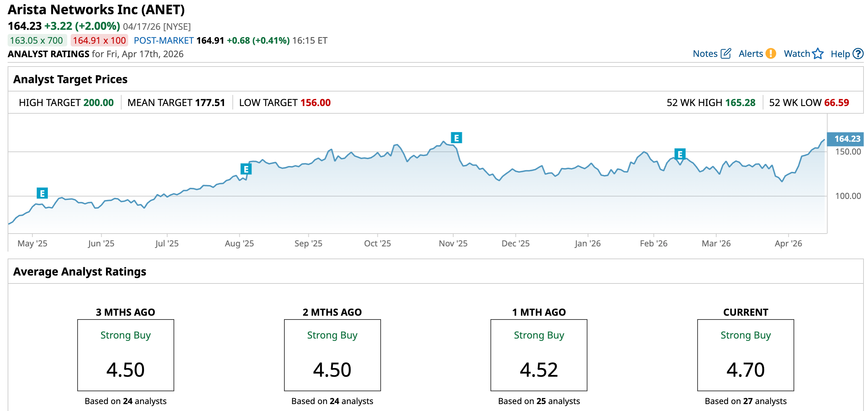Click the Watch link text
Viewport: 868px width, 411px height.
tap(797, 54)
